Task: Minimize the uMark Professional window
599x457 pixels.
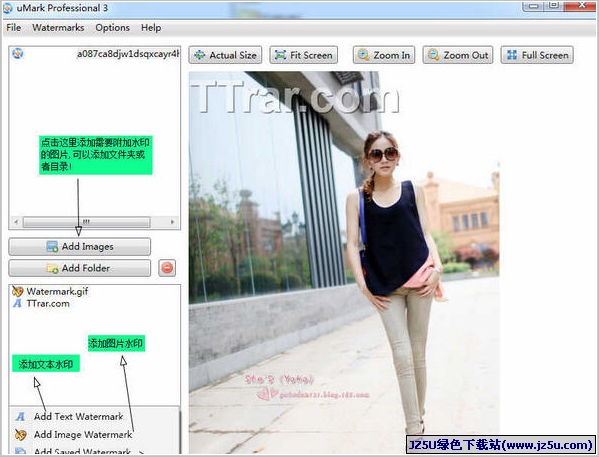Action: pos(534,5)
